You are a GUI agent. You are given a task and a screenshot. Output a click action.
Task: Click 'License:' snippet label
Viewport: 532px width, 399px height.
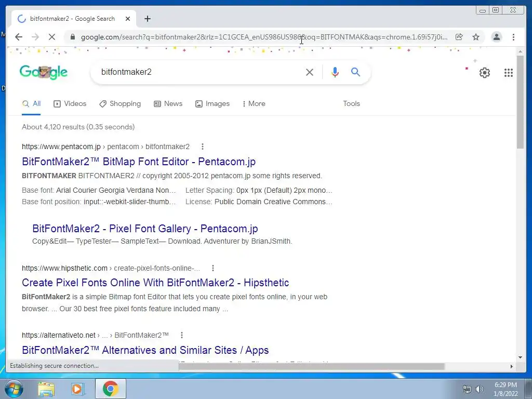198,202
